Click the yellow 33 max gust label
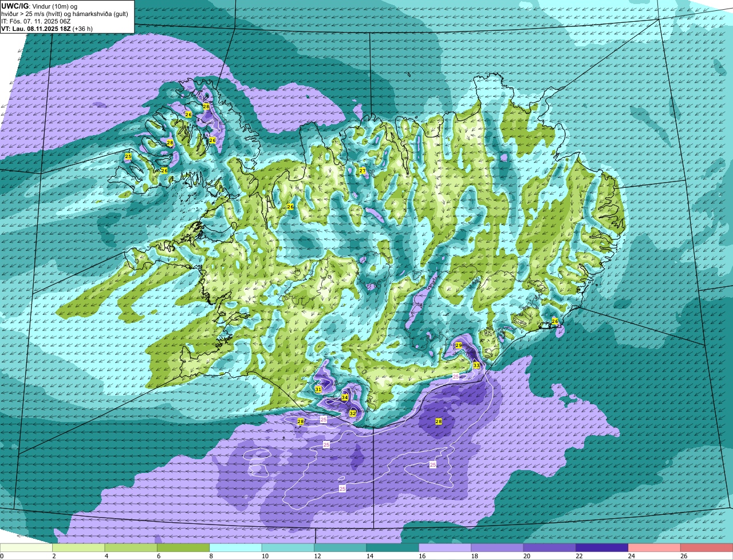 tap(476, 365)
